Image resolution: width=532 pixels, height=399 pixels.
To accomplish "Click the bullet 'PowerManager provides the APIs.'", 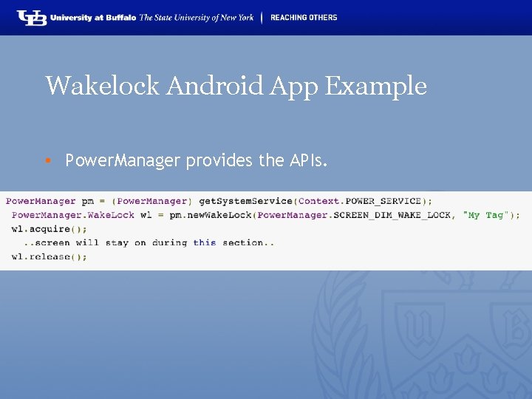I will [196, 160].
